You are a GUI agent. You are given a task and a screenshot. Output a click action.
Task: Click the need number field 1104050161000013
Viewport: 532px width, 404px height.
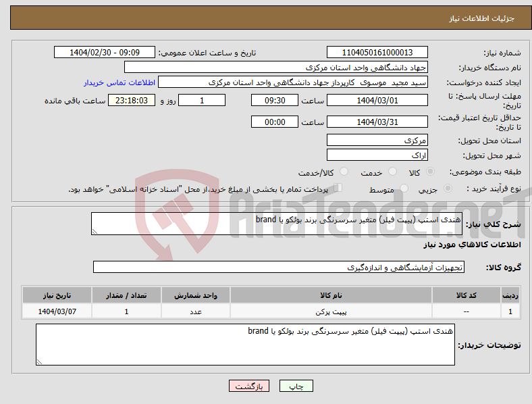tap(377, 52)
